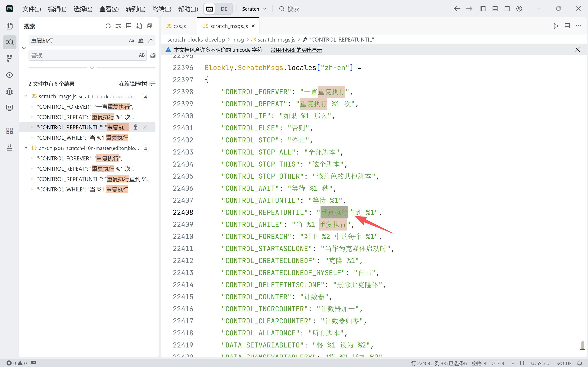Click the Replace All icon

(x=153, y=55)
